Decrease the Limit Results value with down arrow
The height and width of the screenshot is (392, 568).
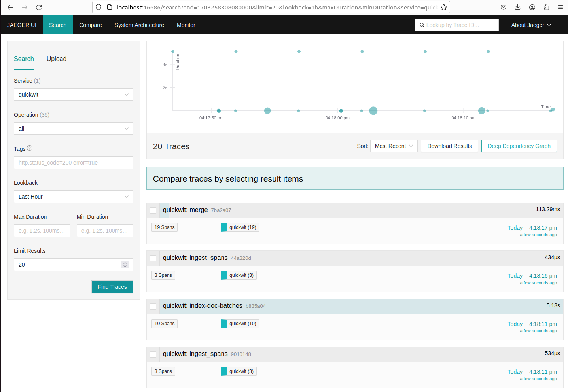click(x=125, y=267)
